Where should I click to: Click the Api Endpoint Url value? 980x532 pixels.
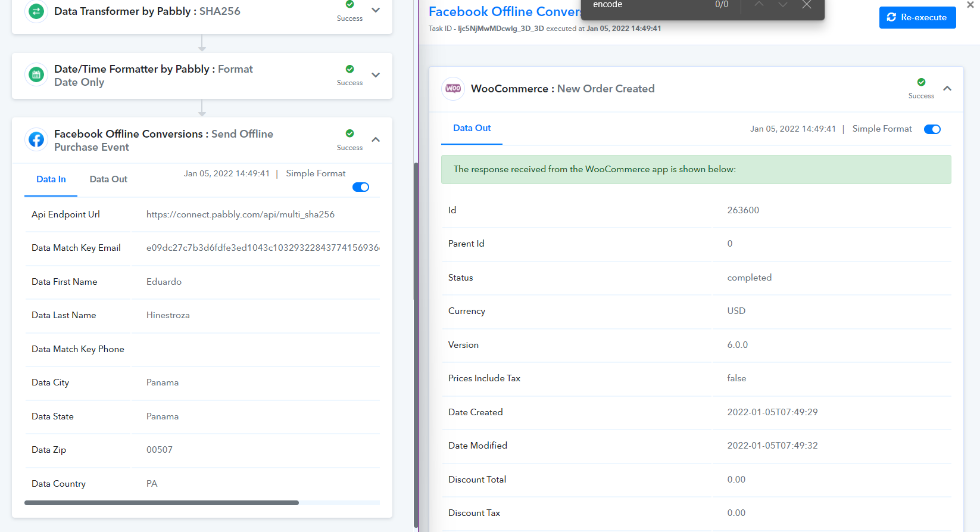(241, 214)
